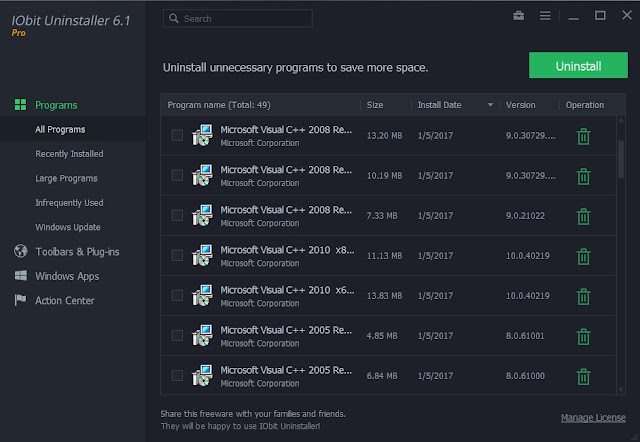Click trash icon for version 9.0.21022 entry

point(583,216)
